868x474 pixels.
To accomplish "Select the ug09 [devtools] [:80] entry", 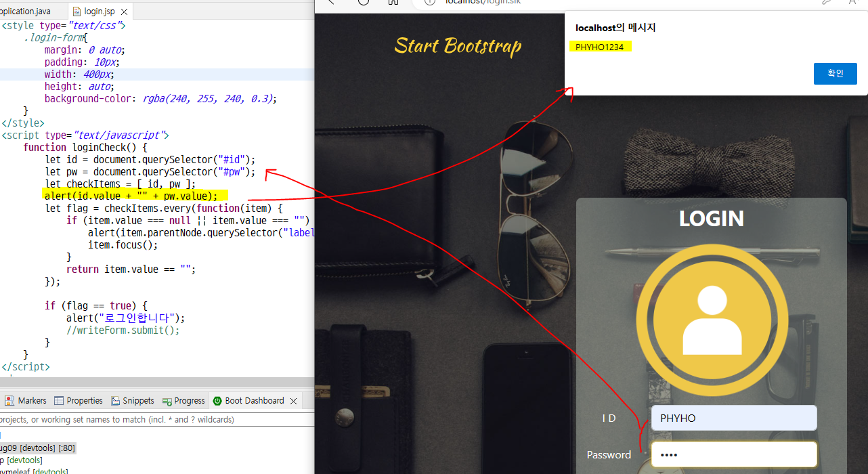I will pyautogui.click(x=37, y=448).
